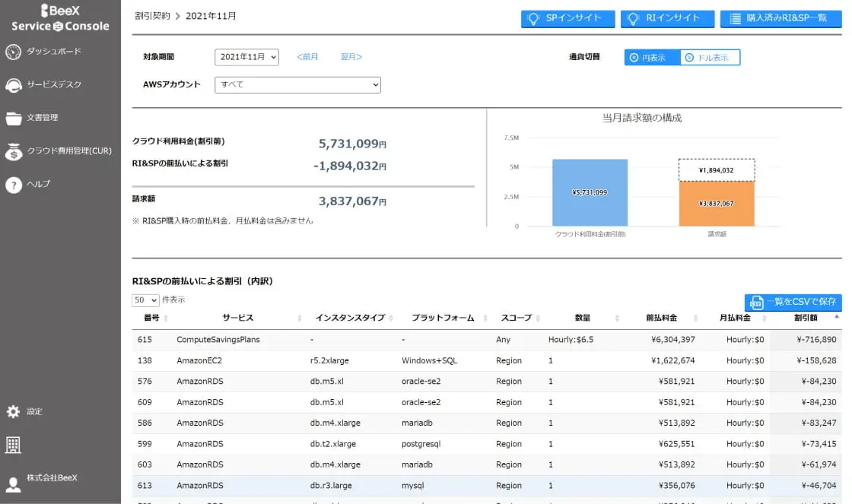Go to next month via 翌月> link

(351, 57)
